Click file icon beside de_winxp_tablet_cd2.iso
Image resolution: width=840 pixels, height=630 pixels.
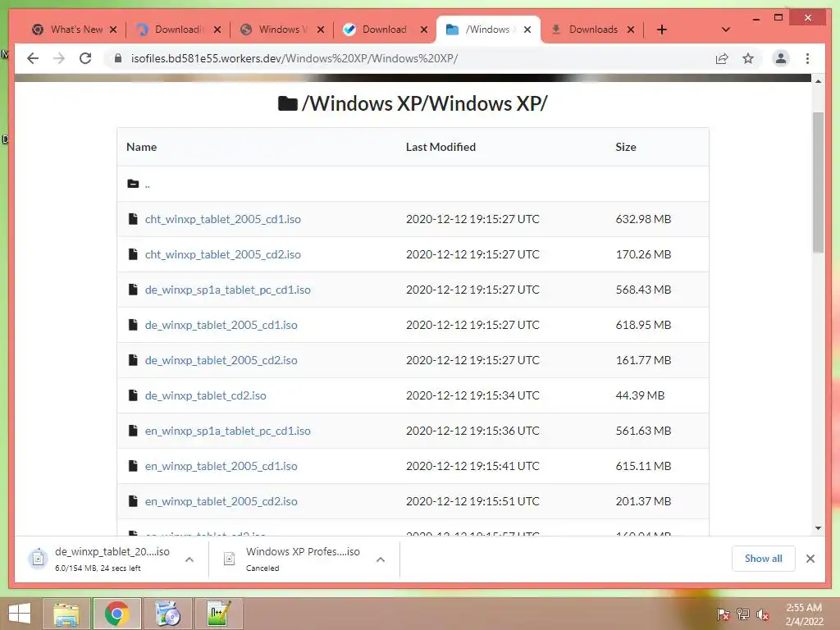(133, 395)
